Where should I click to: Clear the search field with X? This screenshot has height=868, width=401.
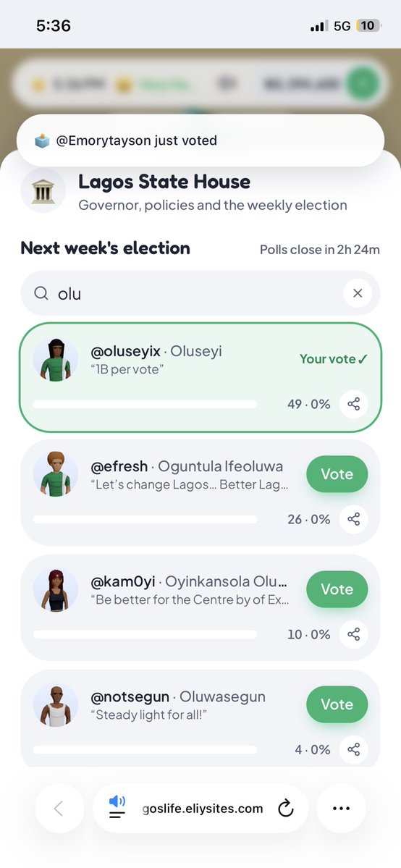point(358,293)
